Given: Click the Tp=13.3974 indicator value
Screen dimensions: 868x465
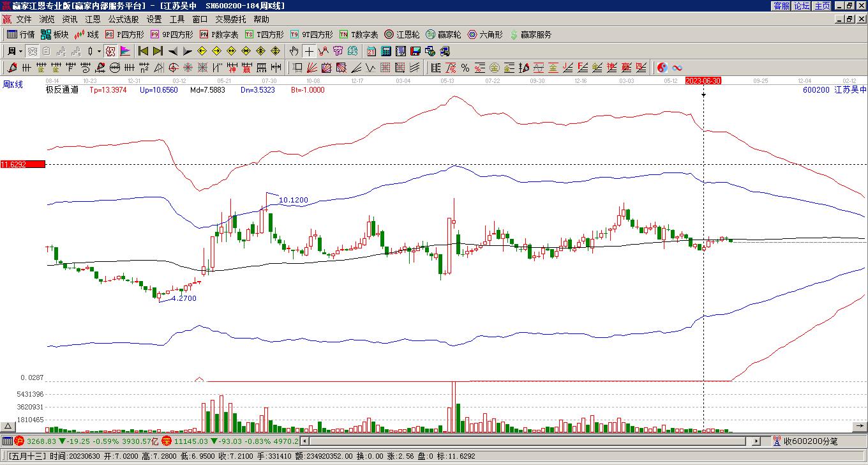Looking at the screenshot, I should [108, 90].
